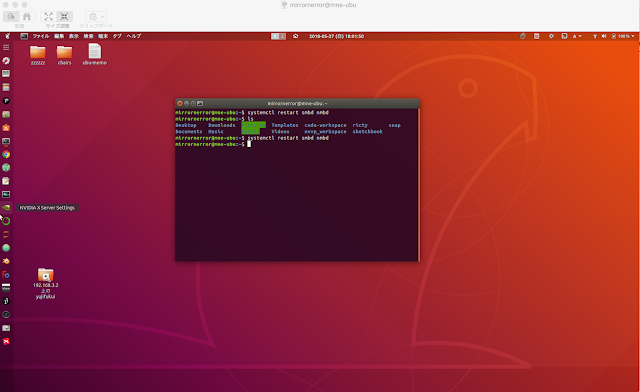Open the 表示 menu in the top bar
This screenshot has width=640, height=392.
point(74,36)
